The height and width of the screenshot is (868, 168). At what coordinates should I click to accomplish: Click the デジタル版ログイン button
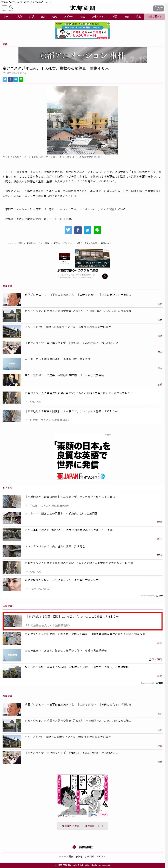pos(158,8)
